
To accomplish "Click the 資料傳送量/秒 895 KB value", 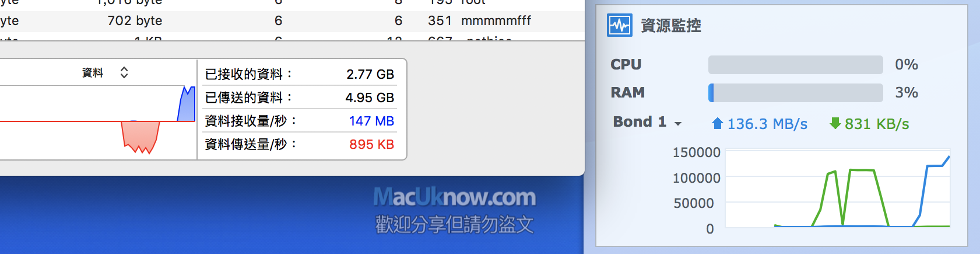I will (x=371, y=144).
